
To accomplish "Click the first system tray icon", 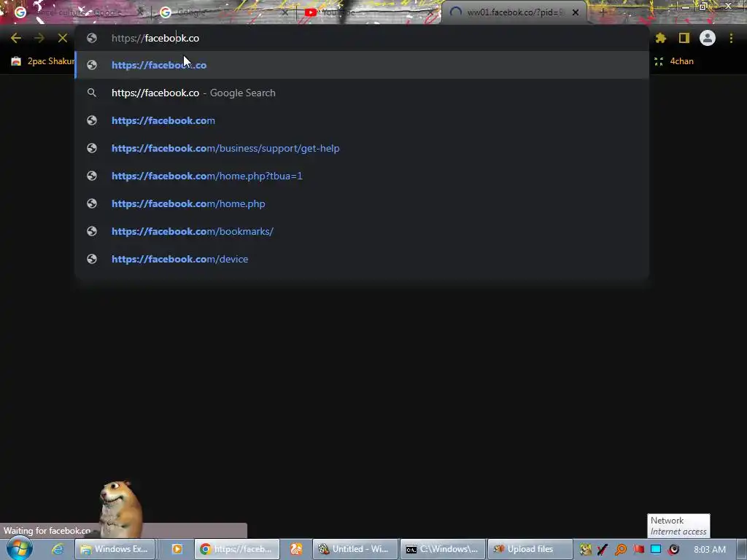I will [586, 549].
